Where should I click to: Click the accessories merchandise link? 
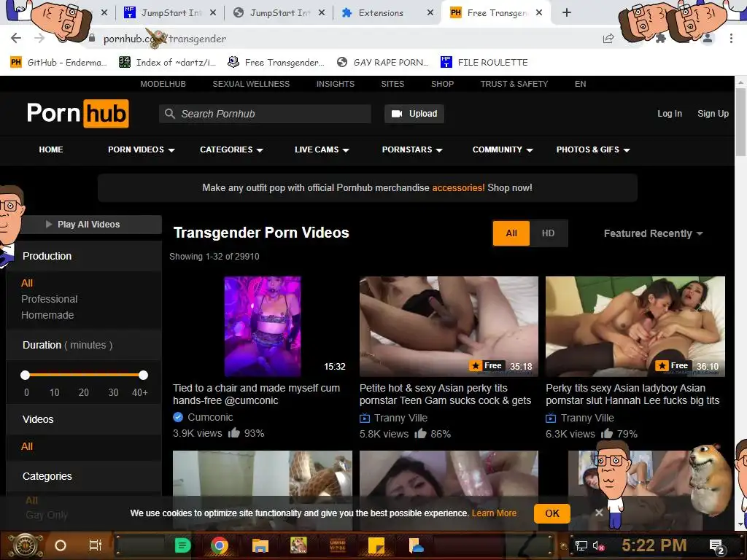[x=458, y=187]
